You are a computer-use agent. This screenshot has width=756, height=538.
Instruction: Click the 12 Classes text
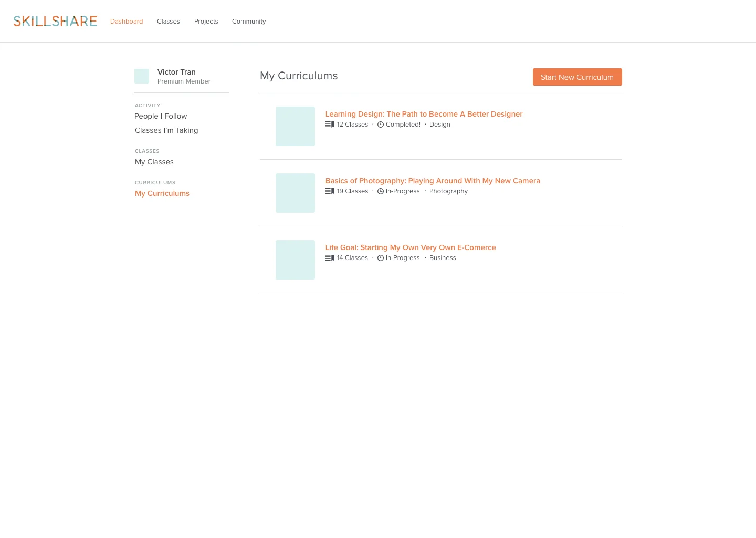[352, 125]
